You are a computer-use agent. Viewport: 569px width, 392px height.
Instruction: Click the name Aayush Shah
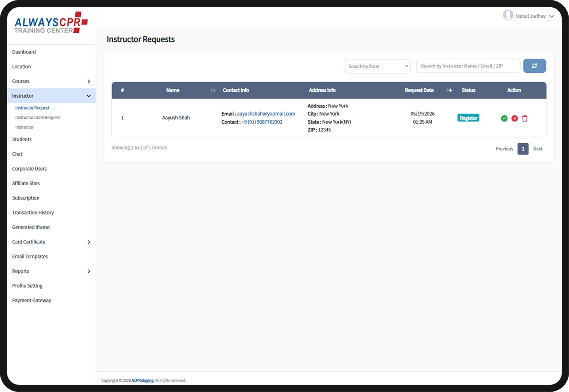(176, 118)
